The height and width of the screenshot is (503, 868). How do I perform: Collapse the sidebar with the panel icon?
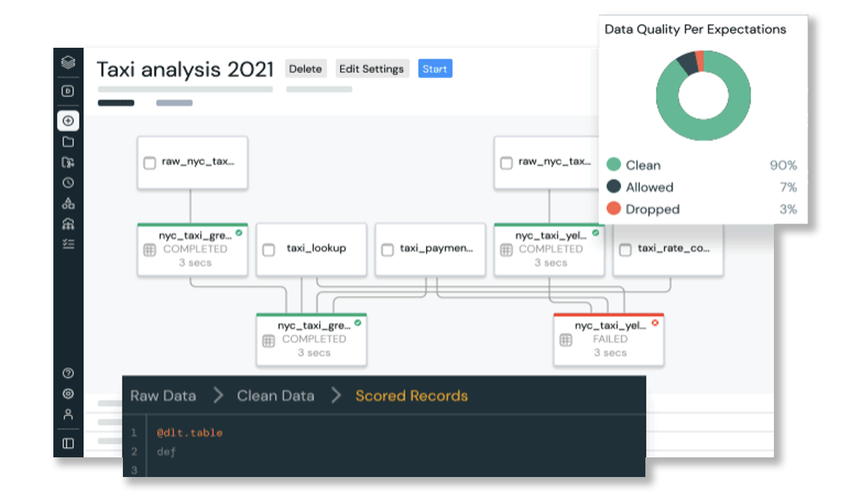click(68, 443)
